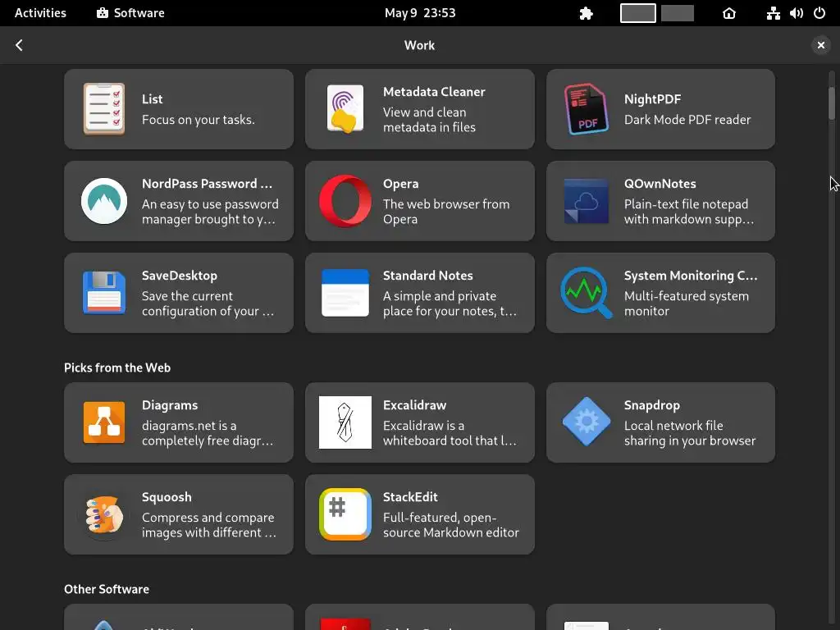The height and width of the screenshot is (630, 840).
Task: Click "Local network file sharing" description
Action: coord(690,433)
